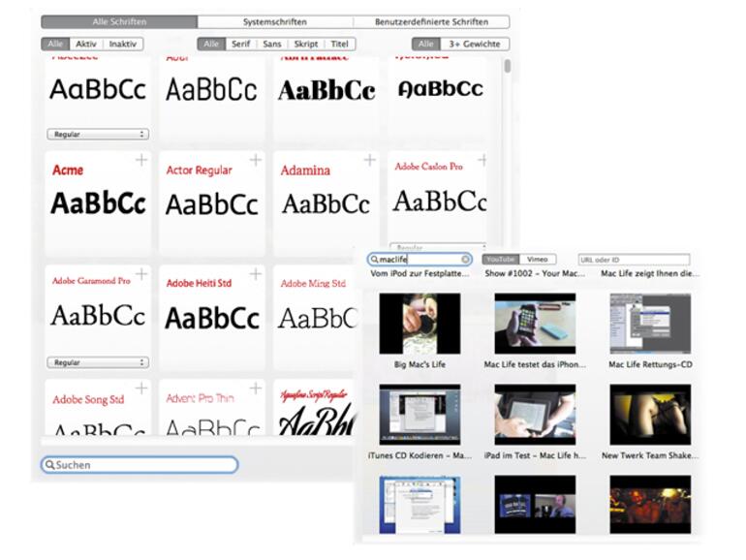
Task: Click the Suchen font search field
Action: [140, 465]
